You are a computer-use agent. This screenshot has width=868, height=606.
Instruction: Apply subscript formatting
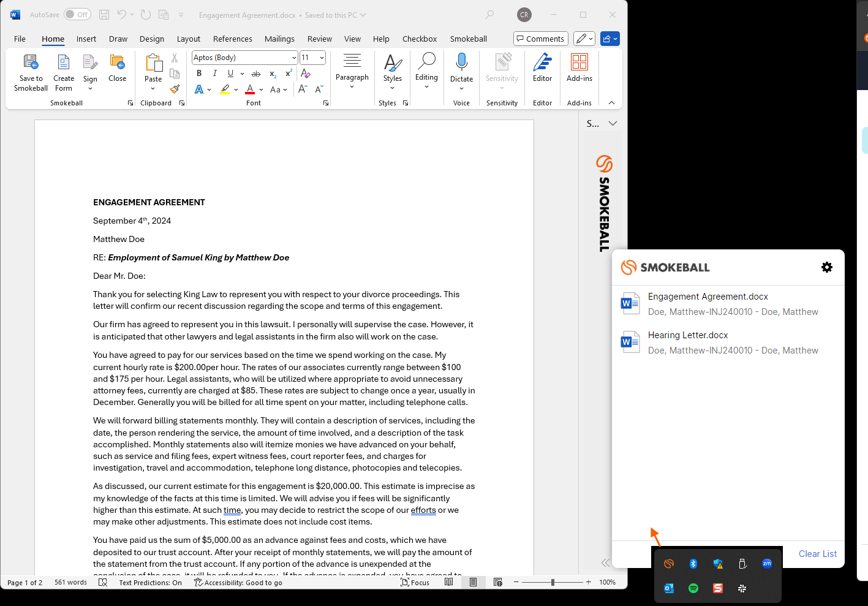[x=273, y=74]
